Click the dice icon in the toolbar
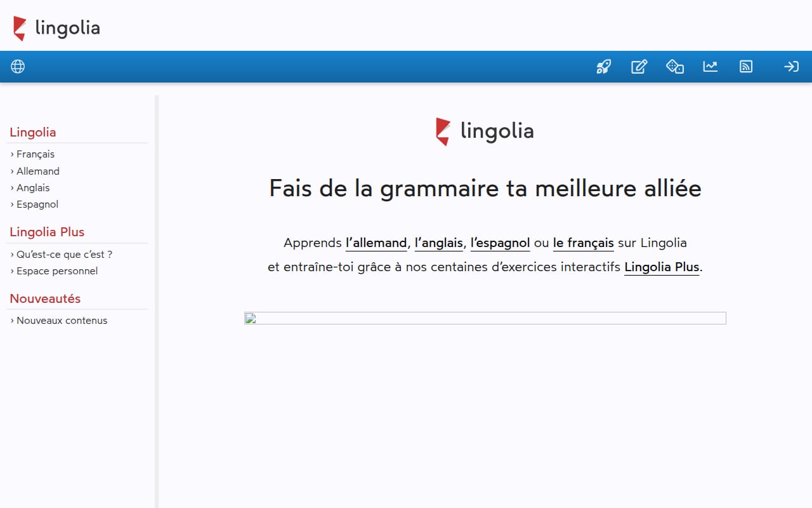 [674, 66]
